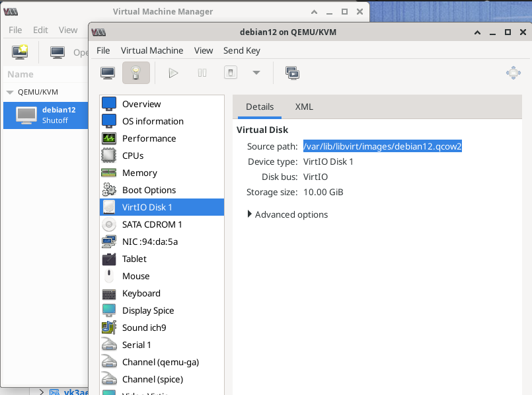Open Boot Options entry
Screen dimensions: 532x395
pyautogui.click(x=162, y=190)
